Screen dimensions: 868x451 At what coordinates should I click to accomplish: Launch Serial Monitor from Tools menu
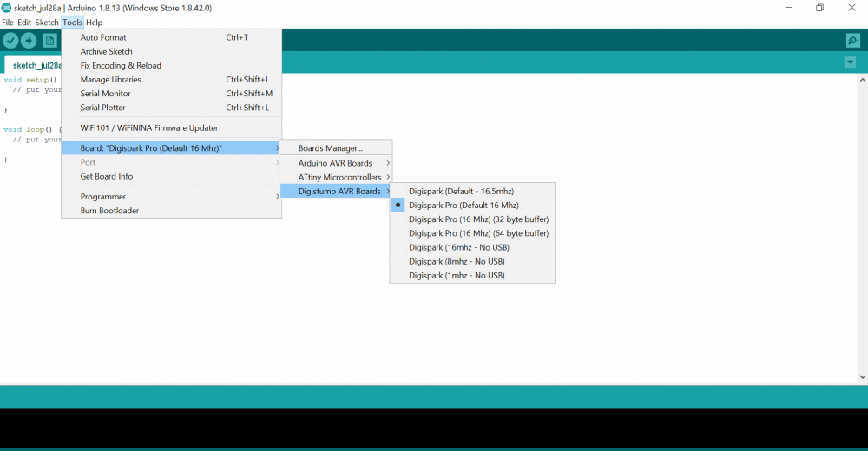[172, 94]
